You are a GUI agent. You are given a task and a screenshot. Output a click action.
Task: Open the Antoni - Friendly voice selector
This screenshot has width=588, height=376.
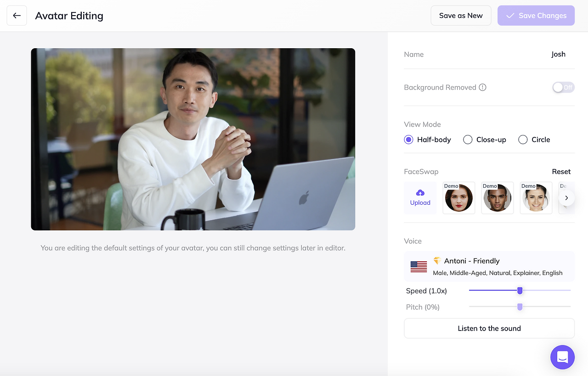[x=489, y=266]
